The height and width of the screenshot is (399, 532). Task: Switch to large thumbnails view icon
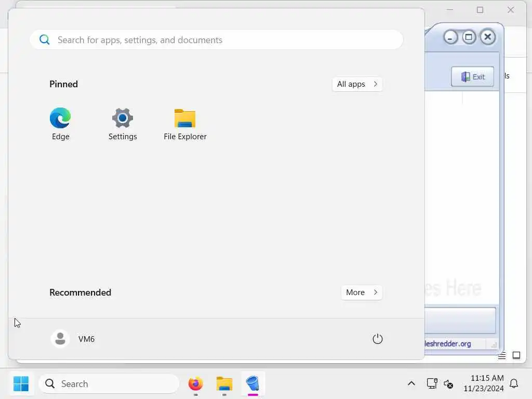click(x=516, y=355)
